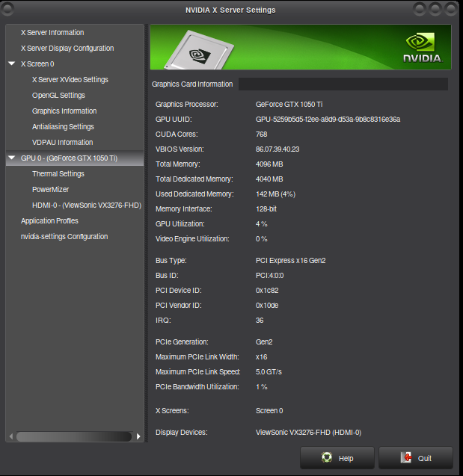Click Bus ID value PCI:4:0:0
Image resolution: width=463 pixels, height=476 pixels.
(x=269, y=275)
